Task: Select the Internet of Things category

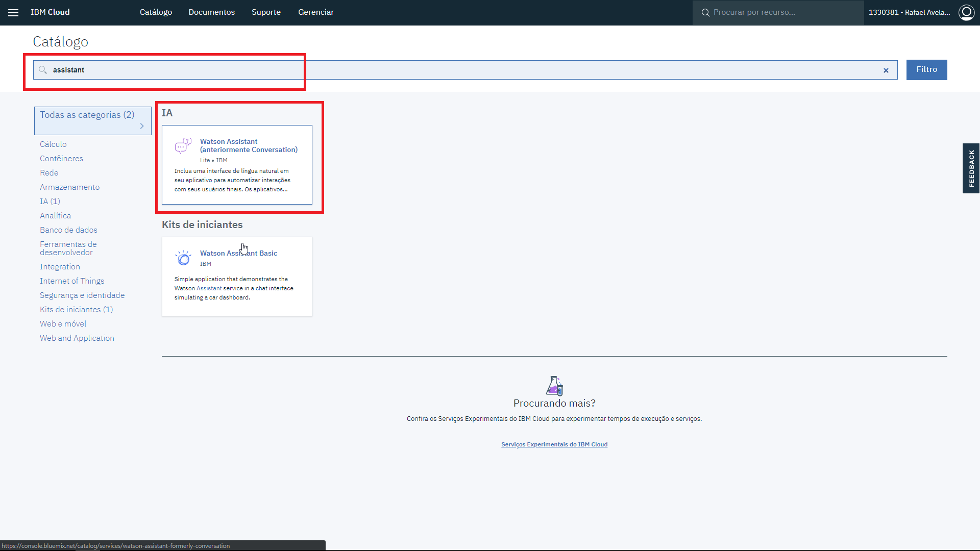Action: point(72,281)
